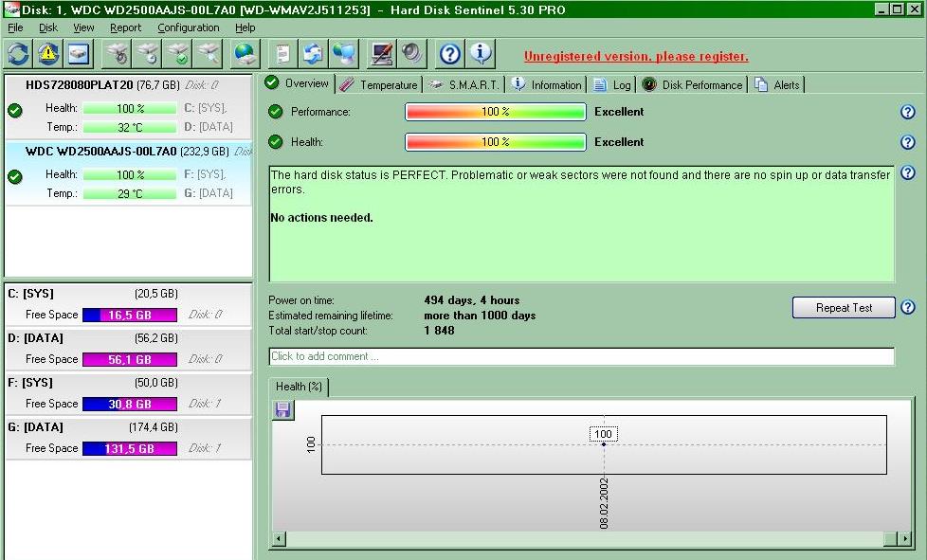Click the G: free space bar 131,5 GB
The height and width of the screenshot is (560, 927).
pyautogui.click(x=130, y=448)
